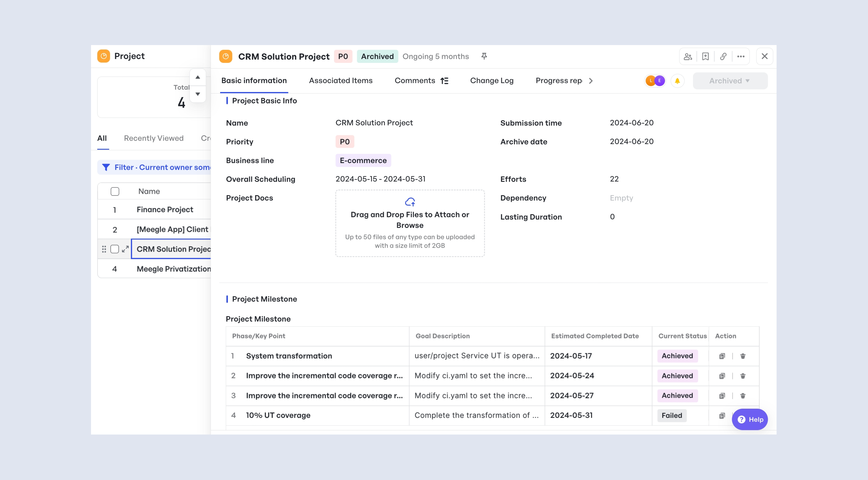Delete the milestone row dated 2024-05-27

743,396
